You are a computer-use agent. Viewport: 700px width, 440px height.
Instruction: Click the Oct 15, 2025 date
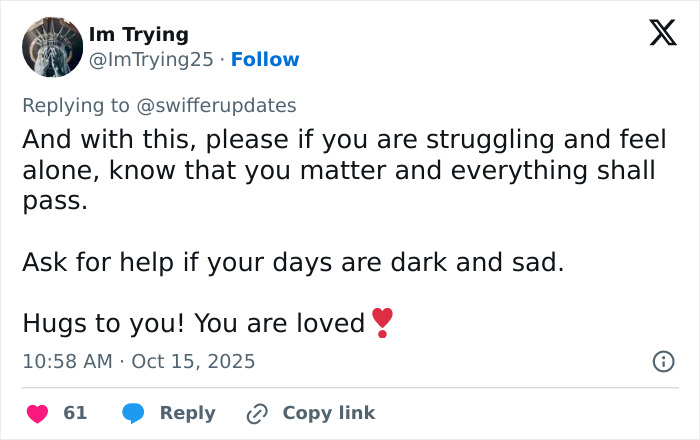pyautogui.click(x=194, y=361)
